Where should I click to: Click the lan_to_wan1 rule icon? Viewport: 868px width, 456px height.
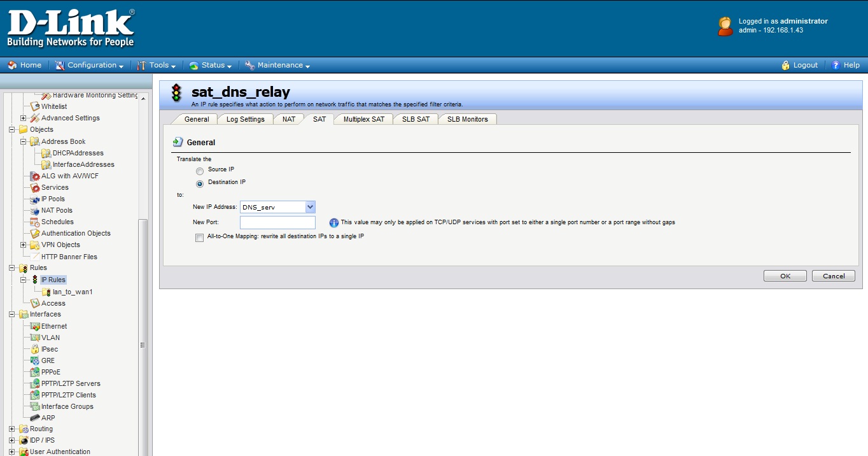tap(46, 292)
